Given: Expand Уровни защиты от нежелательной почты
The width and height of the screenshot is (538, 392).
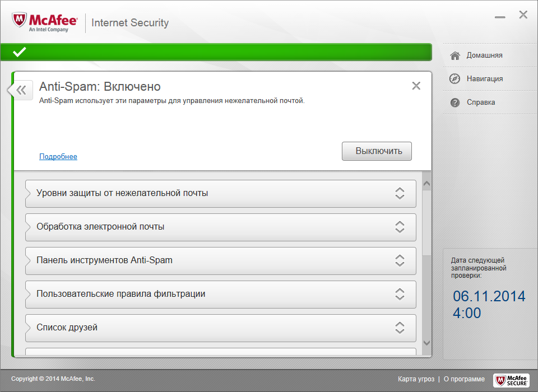Looking at the screenshot, I should click(400, 193).
